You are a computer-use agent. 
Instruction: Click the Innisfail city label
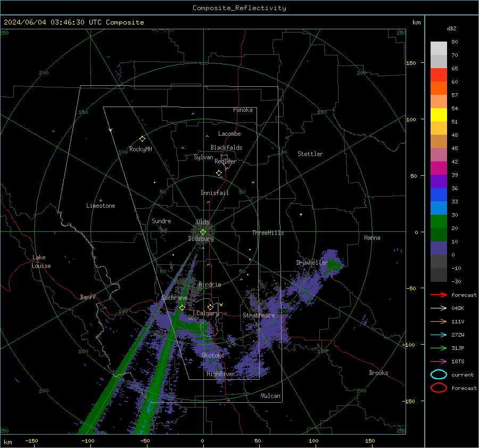(x=214, y=193)
